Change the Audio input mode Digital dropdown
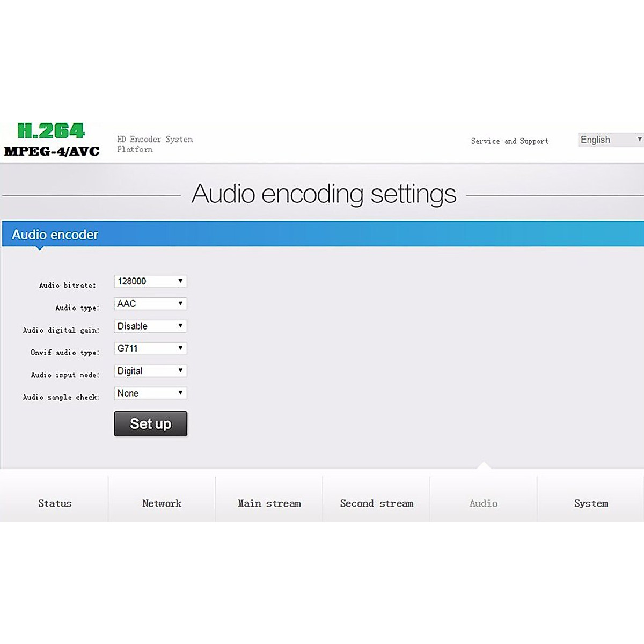This screenshot has height=644, width=644. (150, 371)
